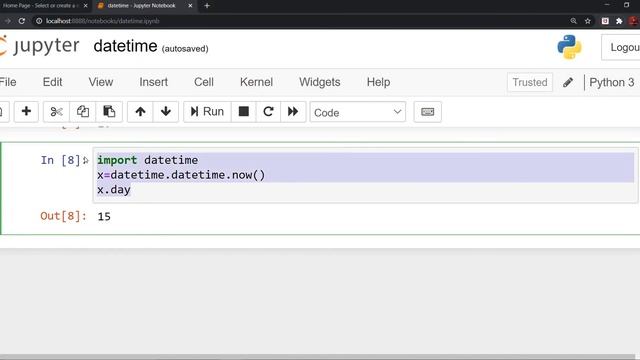Move selected cell up arrow
This screenshot has height=360, width=640.
[x=140, y=111]
